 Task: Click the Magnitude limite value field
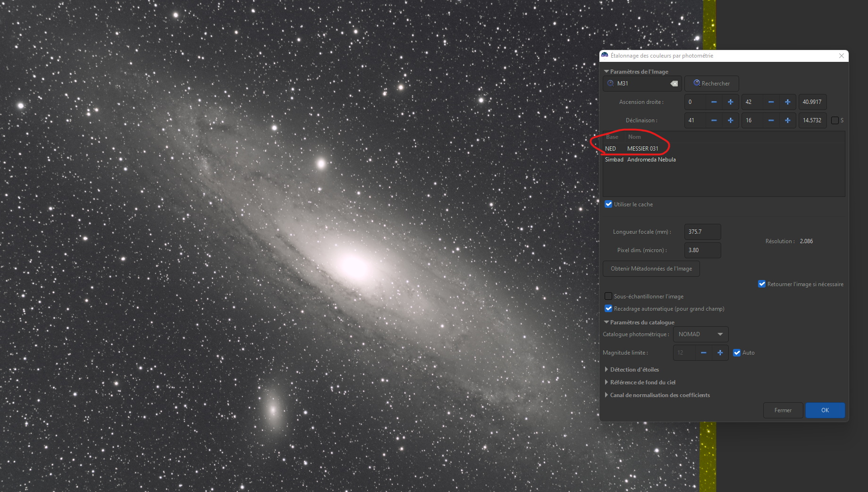[685, 353]
